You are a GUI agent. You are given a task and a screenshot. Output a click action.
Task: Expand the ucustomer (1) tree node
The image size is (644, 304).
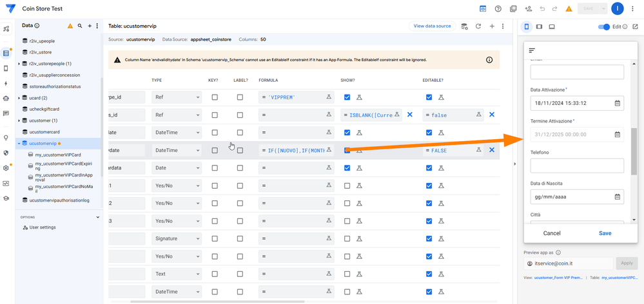click(19, 120)
